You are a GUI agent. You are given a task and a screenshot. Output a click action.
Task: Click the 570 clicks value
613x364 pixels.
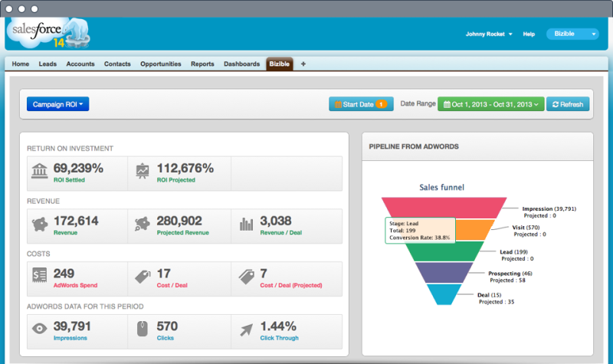167,326
